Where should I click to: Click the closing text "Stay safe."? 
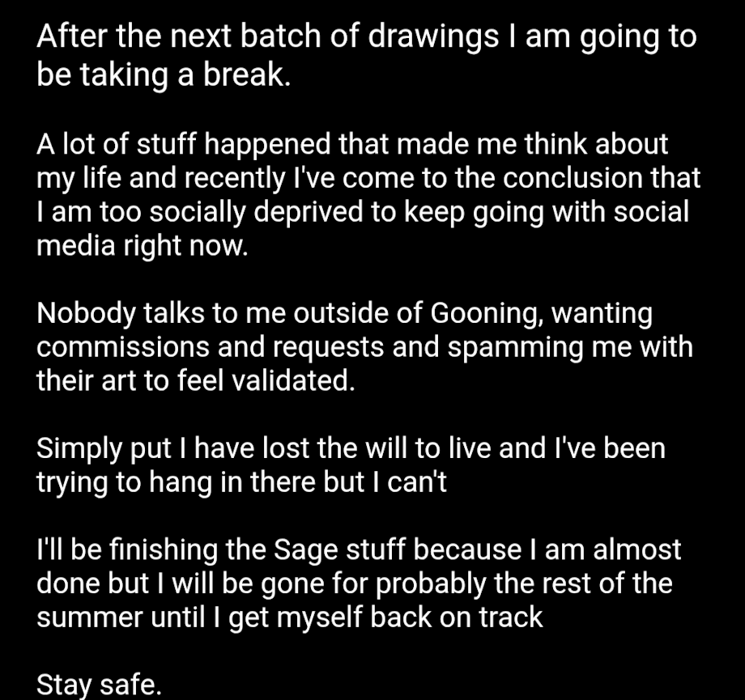click(99, 685)
